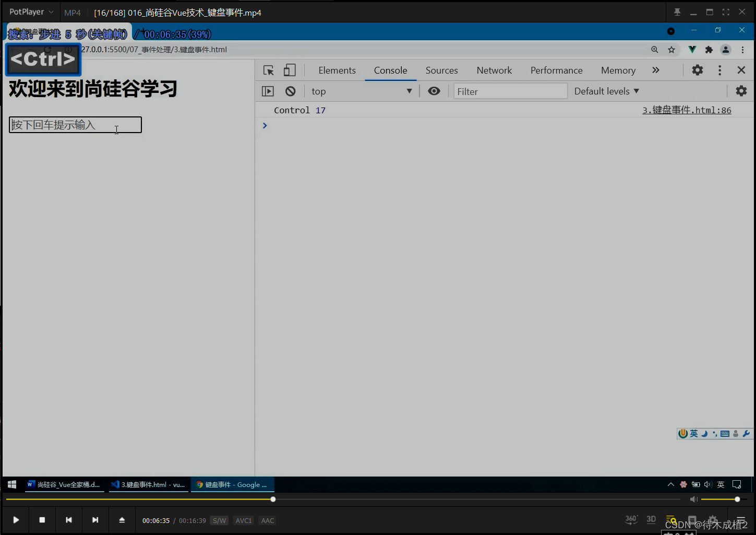Open the browser extensions puzzle icon
756x535 pixels.
tap(709, 50)
